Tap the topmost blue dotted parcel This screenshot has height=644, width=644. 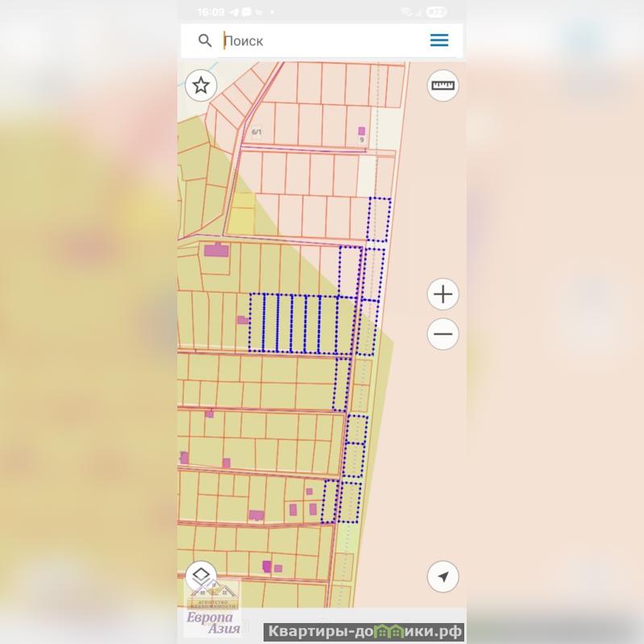point(378,219)
